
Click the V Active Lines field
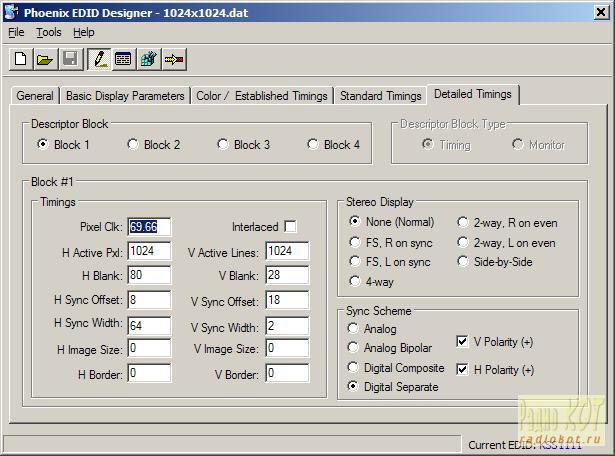click(x=287, y=251)
